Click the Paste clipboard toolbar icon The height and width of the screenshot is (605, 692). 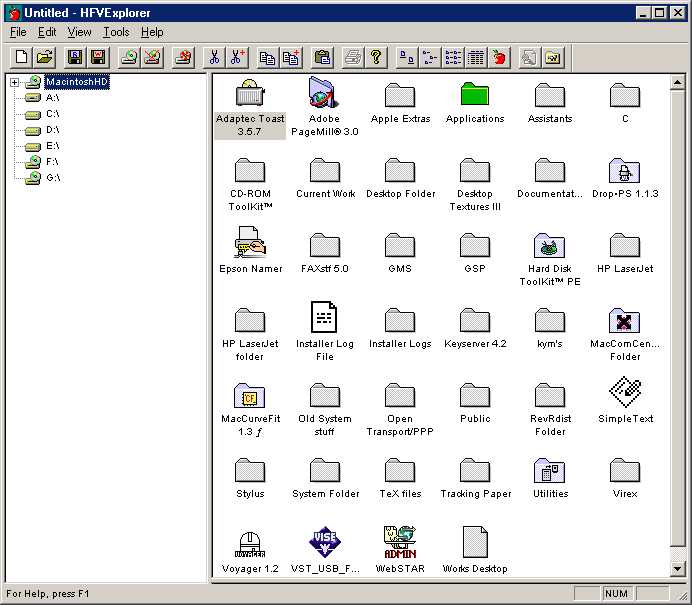click(322, 57)
